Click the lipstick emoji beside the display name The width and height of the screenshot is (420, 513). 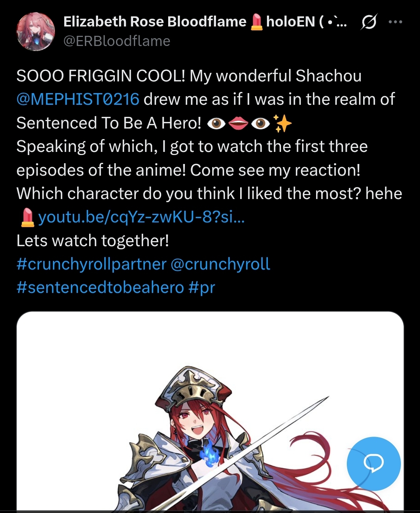click(257, 22)
